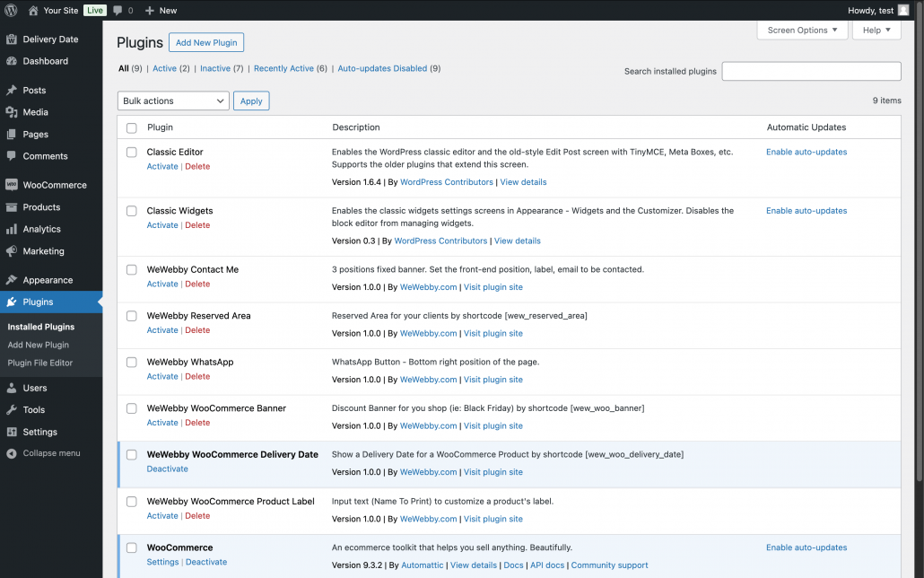
Task: Expand the Screen Options panel
Action: [802, 31]
